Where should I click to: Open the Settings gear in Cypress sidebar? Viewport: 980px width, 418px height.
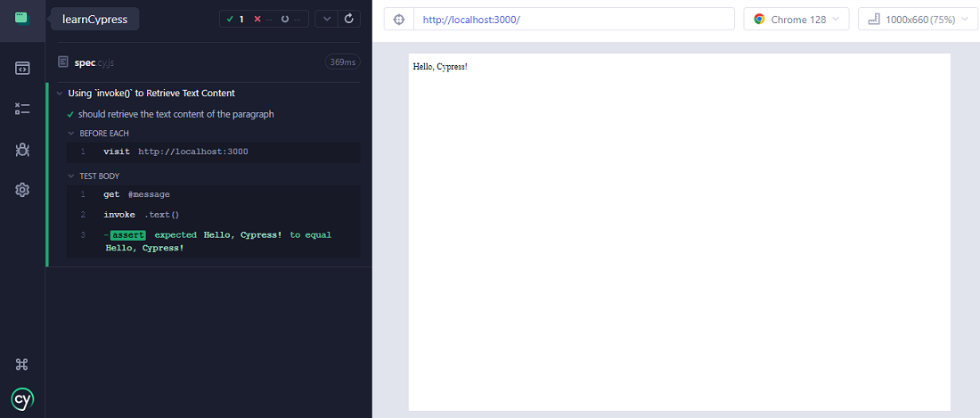point(22,189)
